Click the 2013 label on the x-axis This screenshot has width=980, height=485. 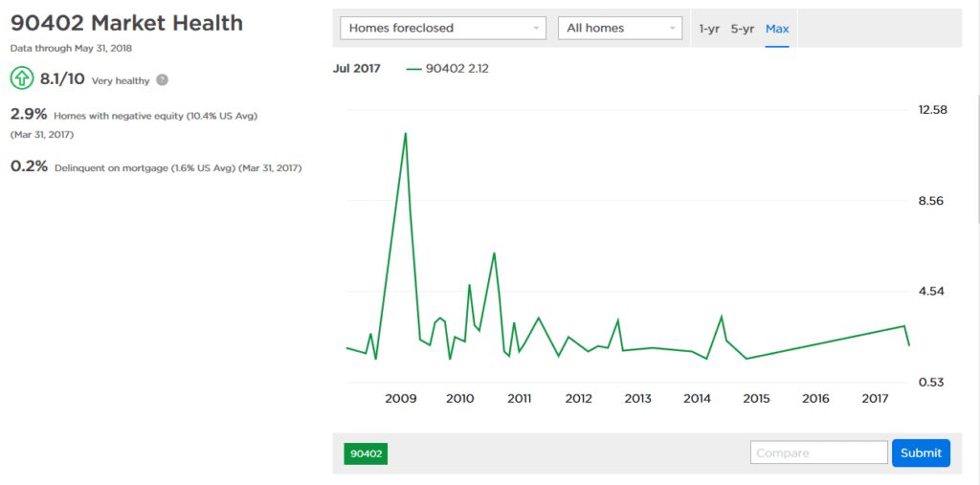tap(637, 398)
